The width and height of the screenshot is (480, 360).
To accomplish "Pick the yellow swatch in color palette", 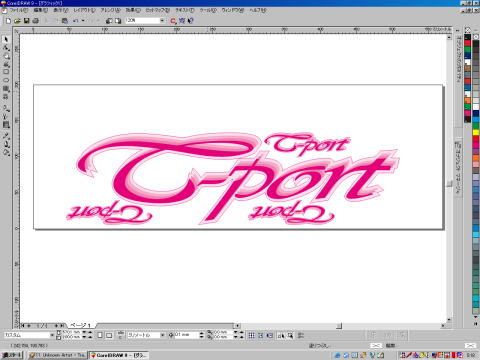I will click(x=476, y=132).
